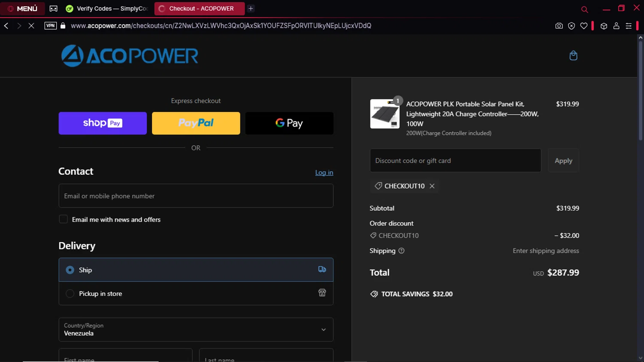Focus the Discount code or gift card field
The width and height of the screenshot is (644, 362).
(x=456, y=161)
